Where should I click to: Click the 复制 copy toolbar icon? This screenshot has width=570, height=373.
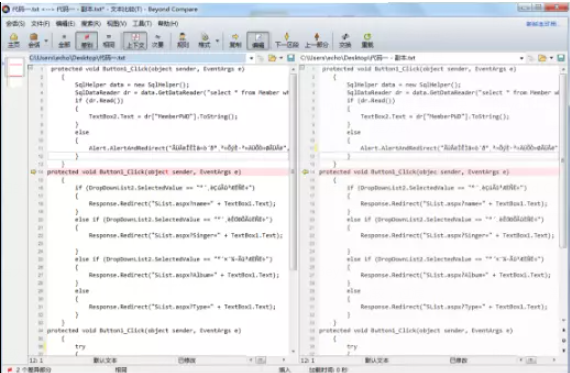[235, 40]
